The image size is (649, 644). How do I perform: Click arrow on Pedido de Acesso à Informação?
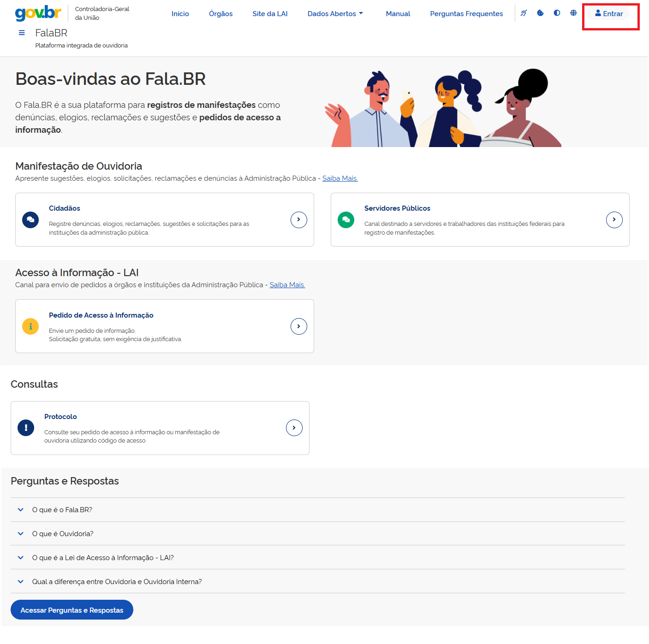tap(299, 326)
